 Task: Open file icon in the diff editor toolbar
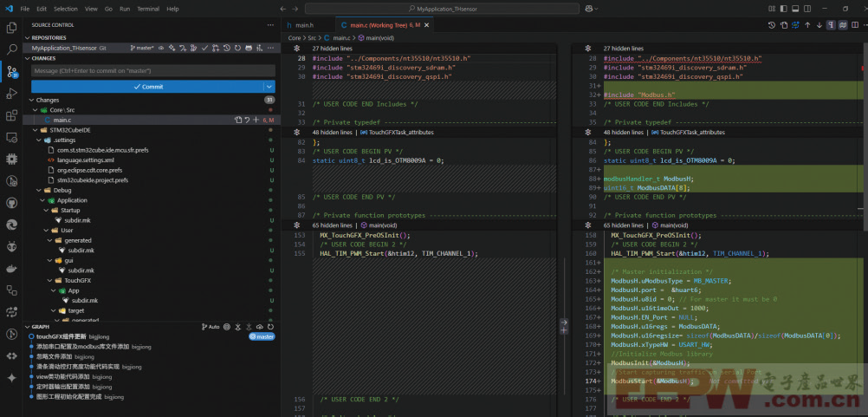[784, 25]
